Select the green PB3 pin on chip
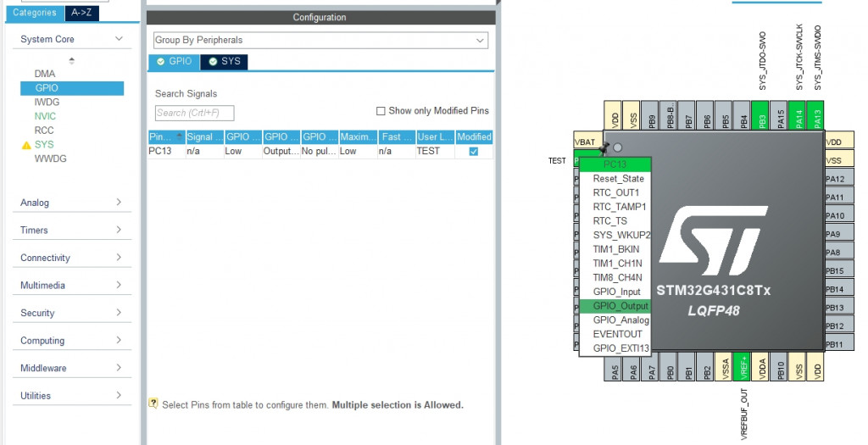868x445 pixels. pyautogui.click(x=760, y=115)
